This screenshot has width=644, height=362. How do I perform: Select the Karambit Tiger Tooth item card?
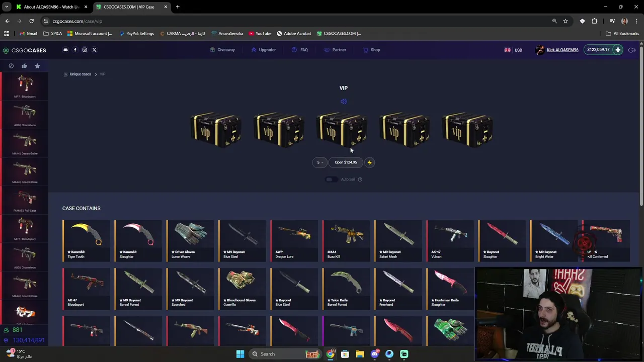[x=86, y=241]
